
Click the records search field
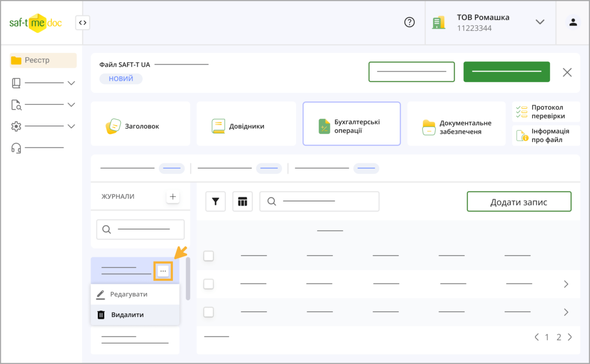point(319,202)
